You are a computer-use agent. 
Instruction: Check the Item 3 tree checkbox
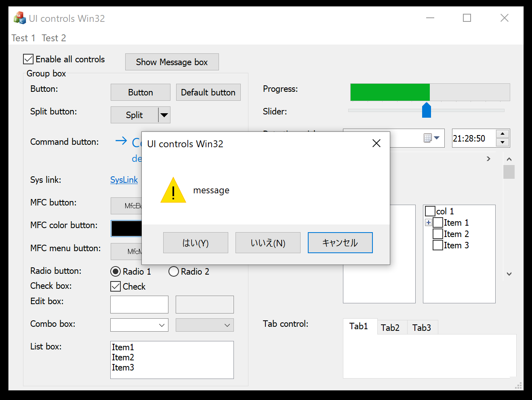[438, 245]
